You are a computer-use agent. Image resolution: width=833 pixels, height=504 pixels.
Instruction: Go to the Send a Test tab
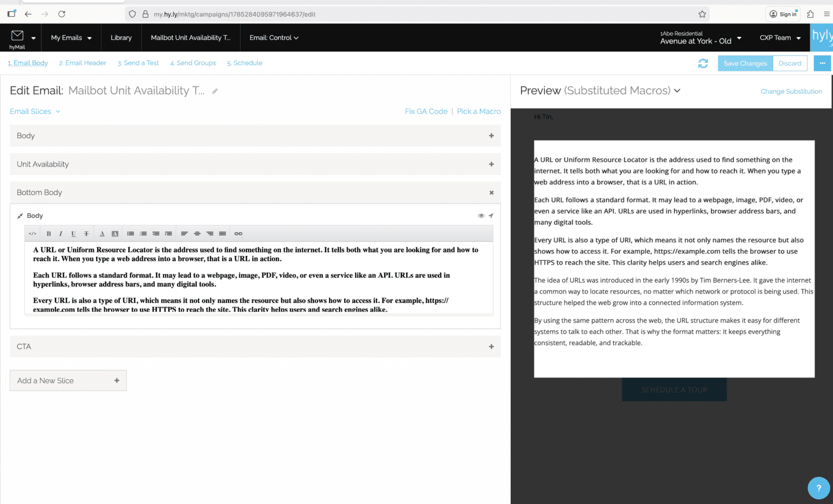point(138,63)
